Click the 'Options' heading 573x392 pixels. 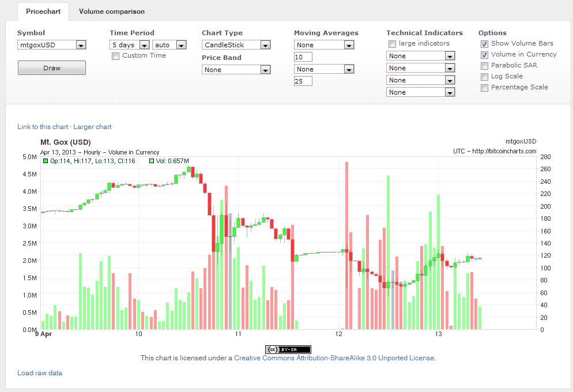pos(493,33)
